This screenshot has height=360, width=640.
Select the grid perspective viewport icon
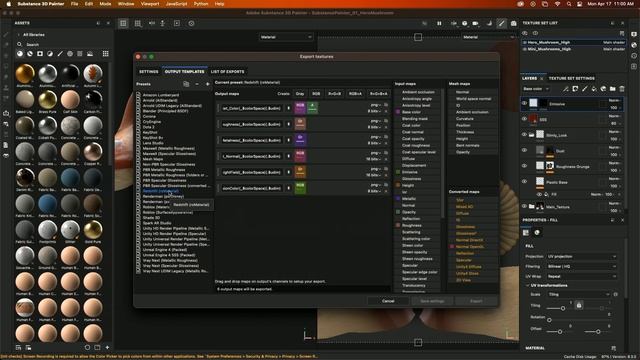[x=138, y=23]
